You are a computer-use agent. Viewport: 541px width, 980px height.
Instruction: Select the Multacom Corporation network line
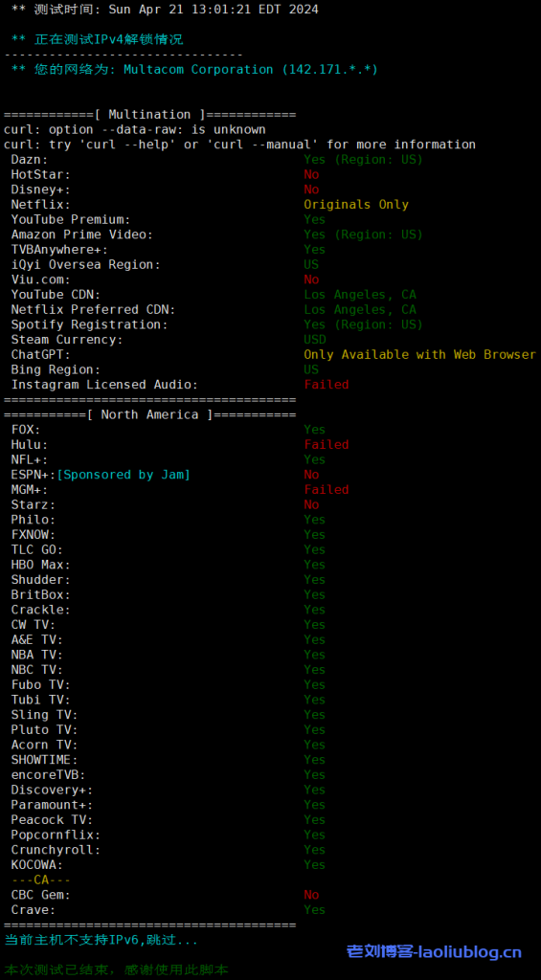pyautogui.click(x=194, y=69)
